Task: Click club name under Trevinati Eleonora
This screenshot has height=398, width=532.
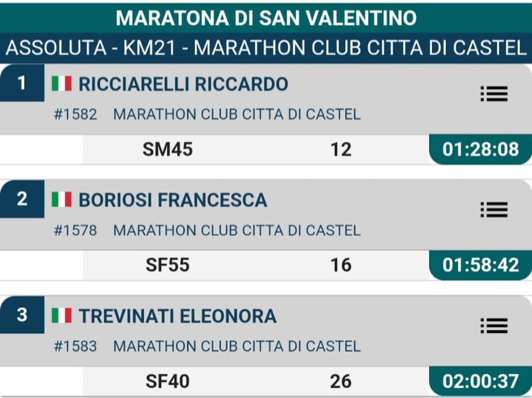Action: coord(237,346)
